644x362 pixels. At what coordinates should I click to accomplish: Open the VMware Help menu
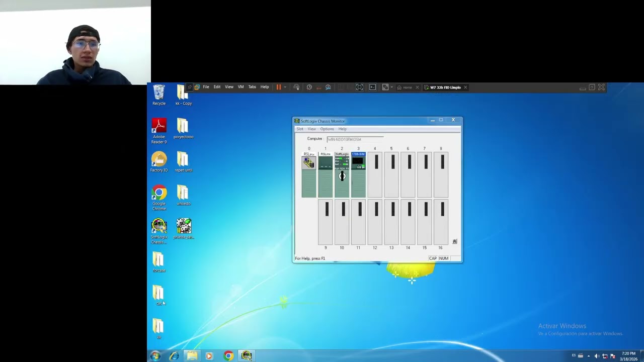point(265,87)
